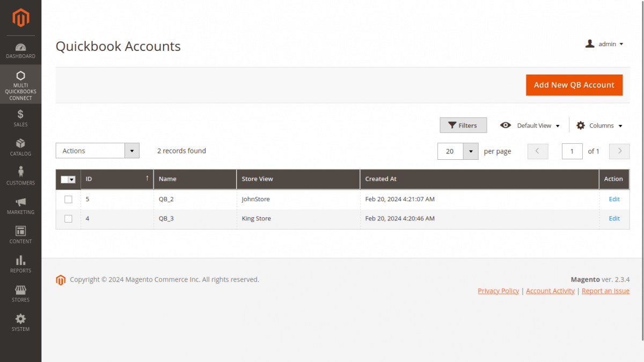
Task: Toggle the select-all header checkbox
Action: click(x=64, y=180)
